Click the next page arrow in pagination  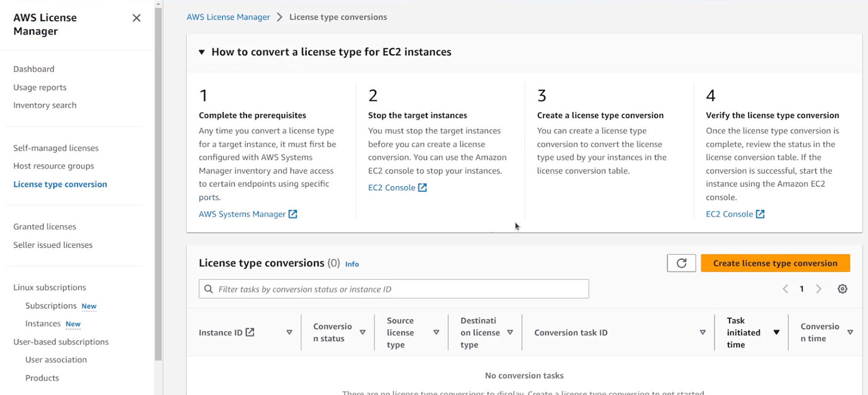click(819, 288)
